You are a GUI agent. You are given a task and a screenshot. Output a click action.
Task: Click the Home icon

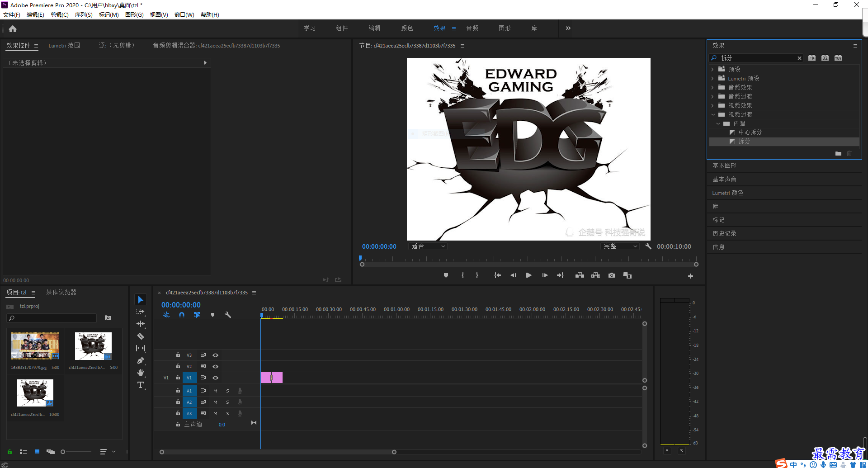tap(13, 28)
